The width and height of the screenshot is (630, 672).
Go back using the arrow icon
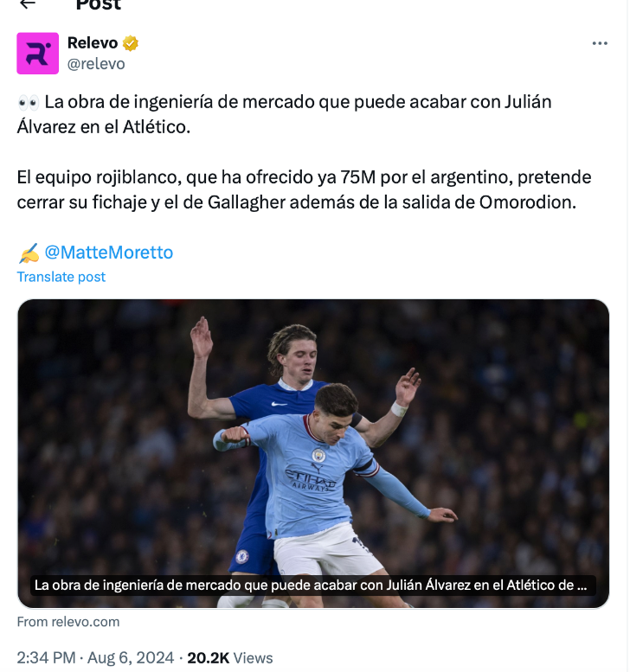[x=28, y=3]
